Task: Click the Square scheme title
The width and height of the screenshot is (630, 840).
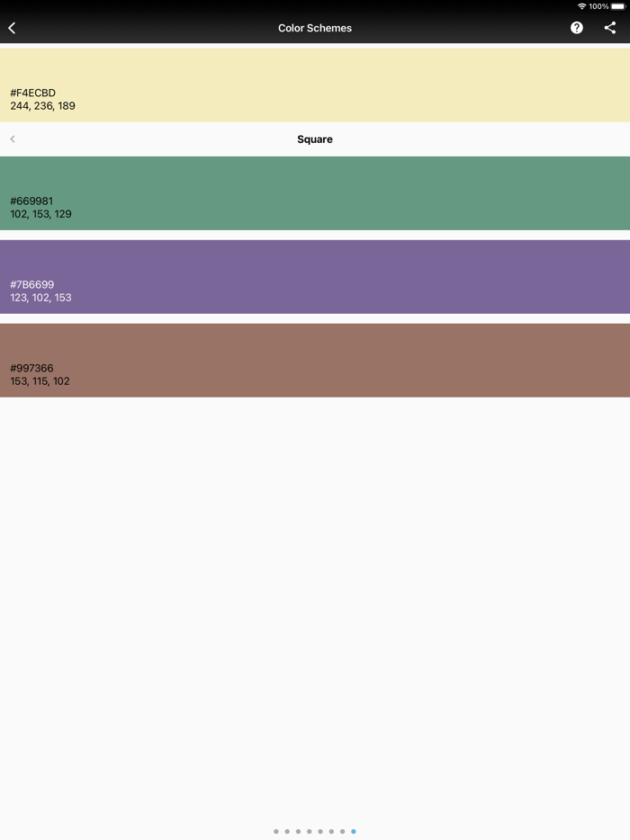Action: coord(315,139)
